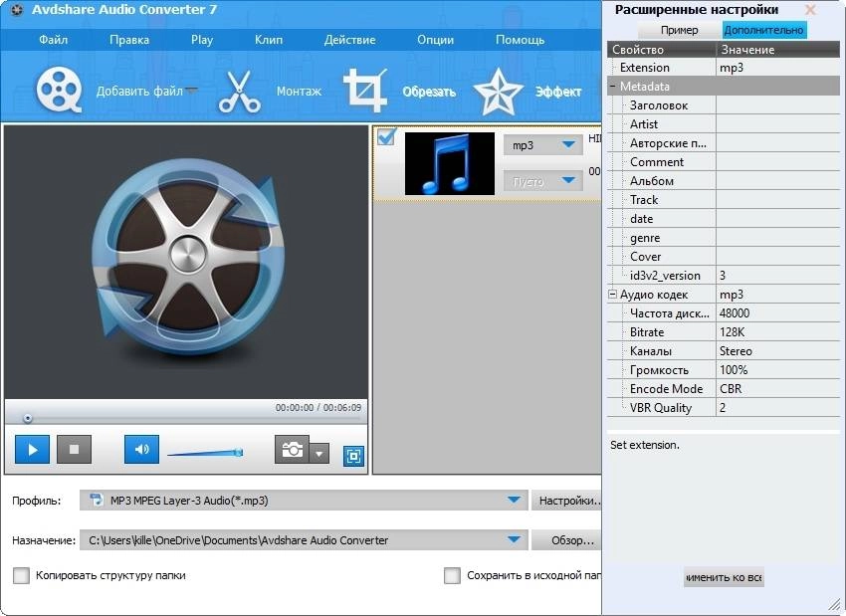Enable Копировать структуру папки checkbox

tap(21, 575)
